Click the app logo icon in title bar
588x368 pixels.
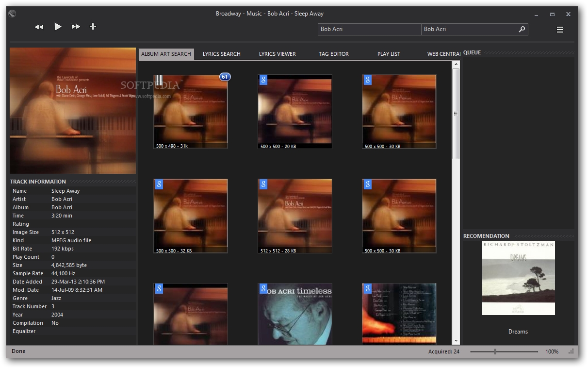coord(12,14)
